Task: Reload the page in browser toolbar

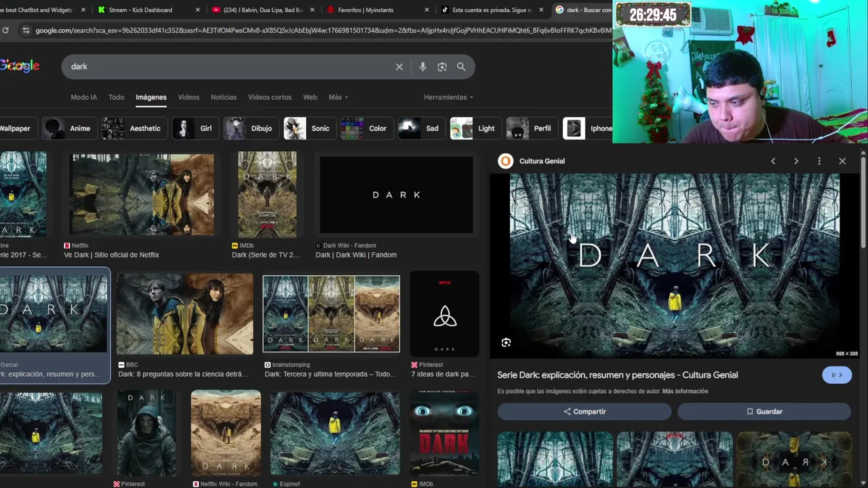Action: [x=5, y=30]
